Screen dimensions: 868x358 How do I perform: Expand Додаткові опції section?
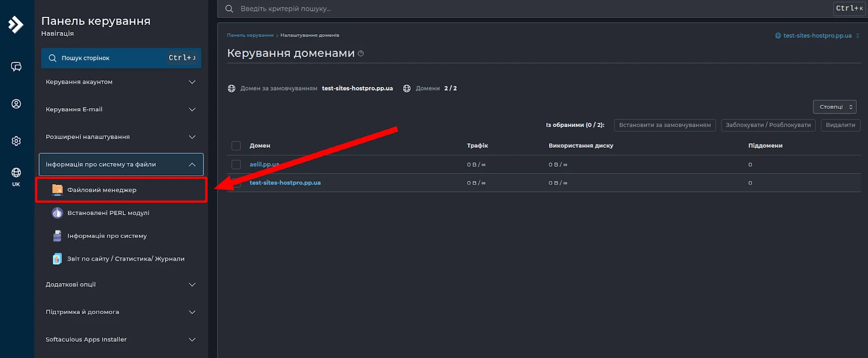121,285
